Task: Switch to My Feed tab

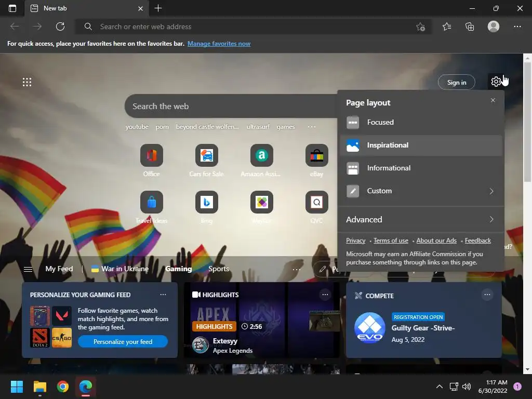Action: pyautogui.click(x=59, y=269)
